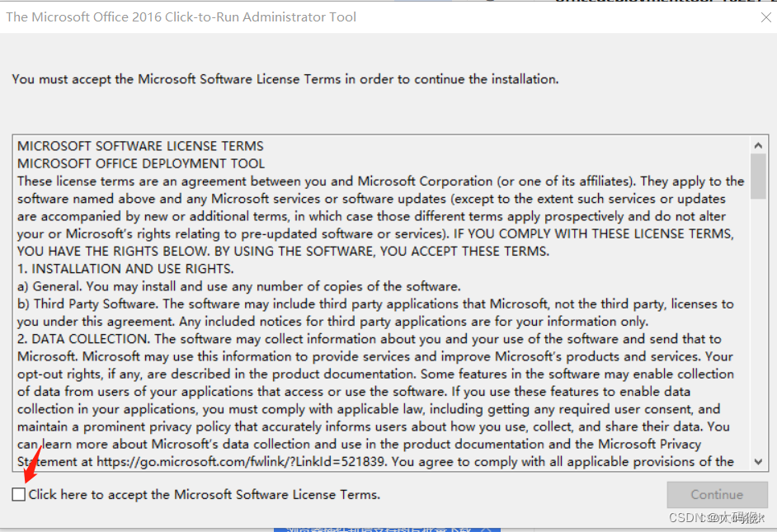The width and height of the screenshot is (777, 532).
Task: Click the '1. INSTALLATION AND USE RIGHTS.' line
Action: pos(125,269)
